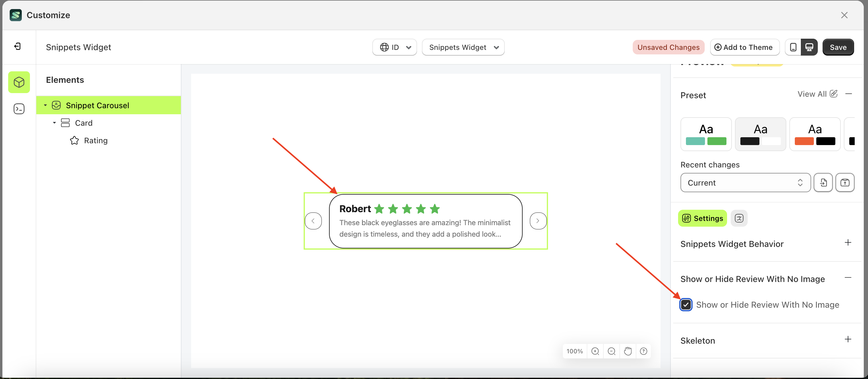Viewport: 868px width, 379px height.
Task: Click the Add to Theme button
Action: coord(745,47)
